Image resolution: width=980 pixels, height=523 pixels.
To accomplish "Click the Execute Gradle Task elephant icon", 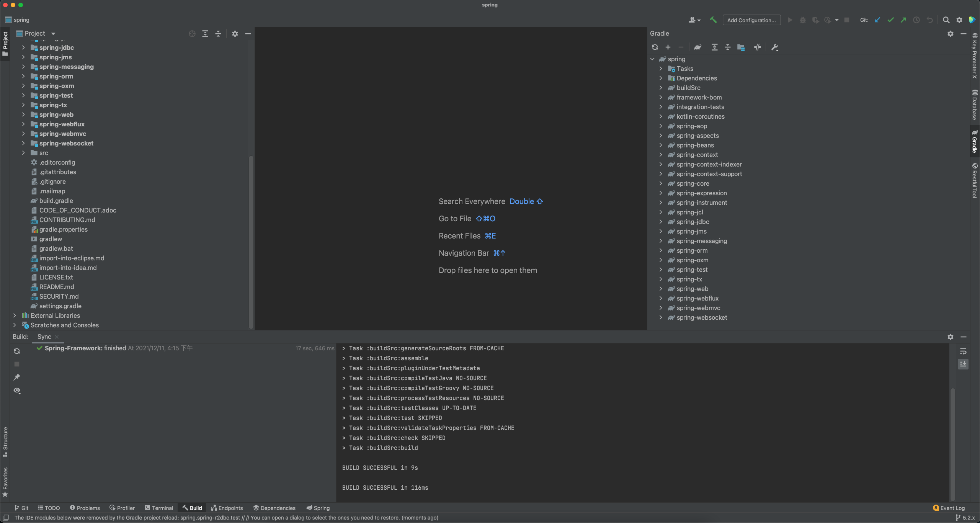I will tap(698, 47).
